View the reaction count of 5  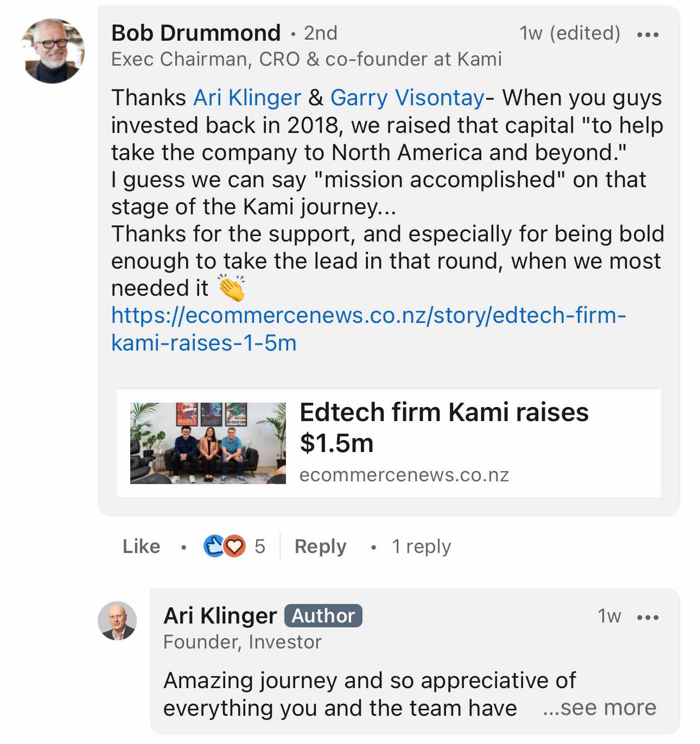260,546
